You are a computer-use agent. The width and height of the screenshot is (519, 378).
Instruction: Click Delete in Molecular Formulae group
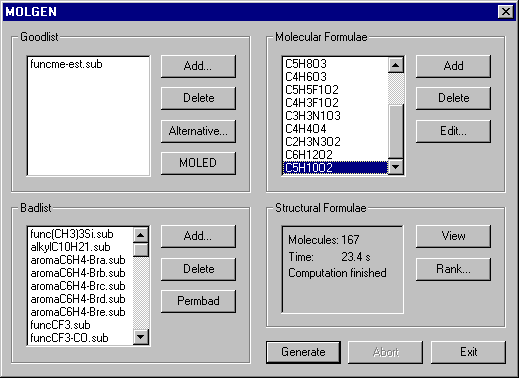pyautogui.click(x=453, y=98)
